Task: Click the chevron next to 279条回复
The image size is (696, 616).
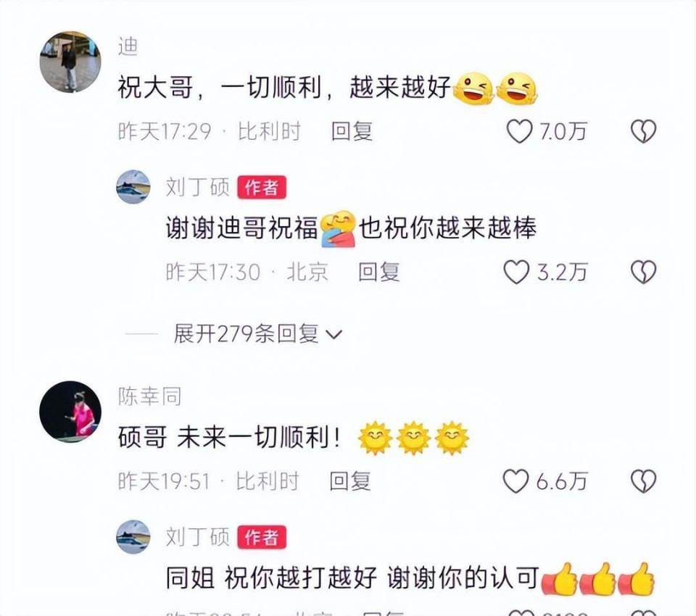Action: [333, 335]
